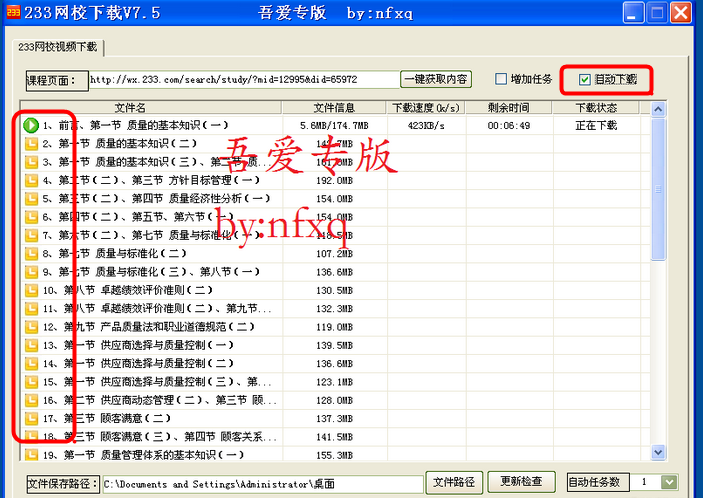Viewport: 703px width, 498px height.
Task: Click the yellow icon beside item 4
Action: [x=31, y=181]
